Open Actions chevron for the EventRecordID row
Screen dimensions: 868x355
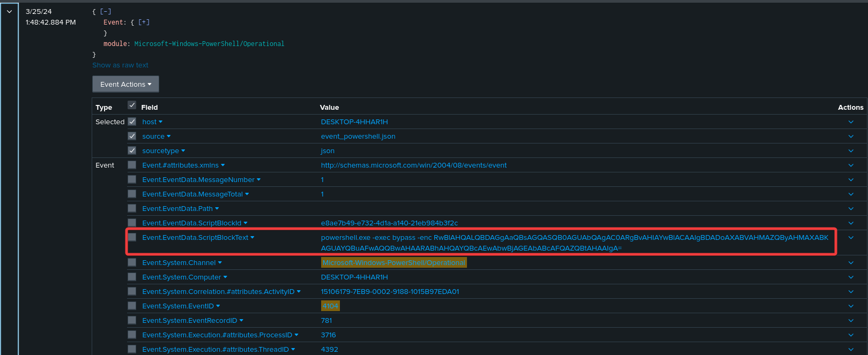(x=851, y=321)
